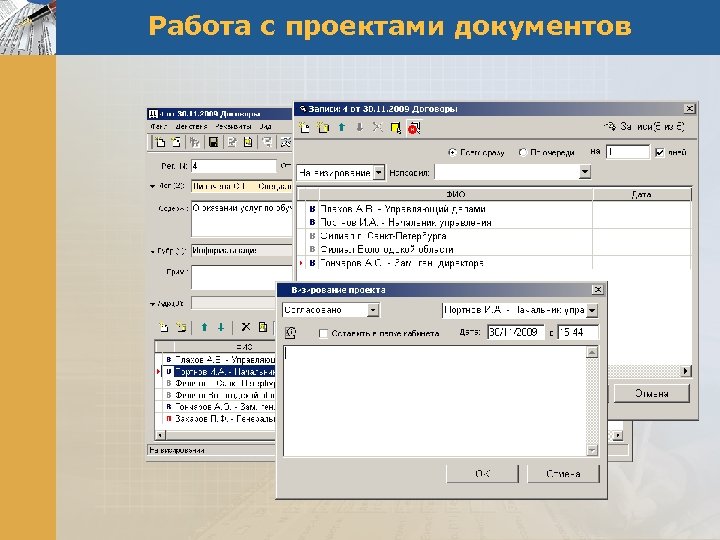The image size is (720, 540).
Task: Click the gray icon left of the save icon
Action: point(195,142)
